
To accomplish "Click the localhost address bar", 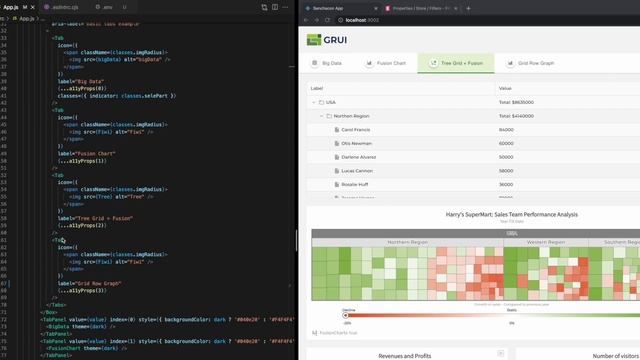I will 488,20.
